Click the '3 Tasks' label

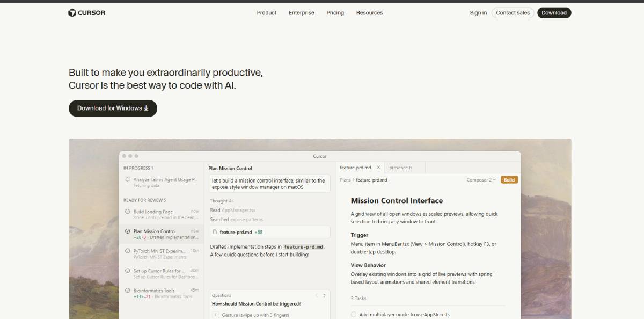pos(358,298)
